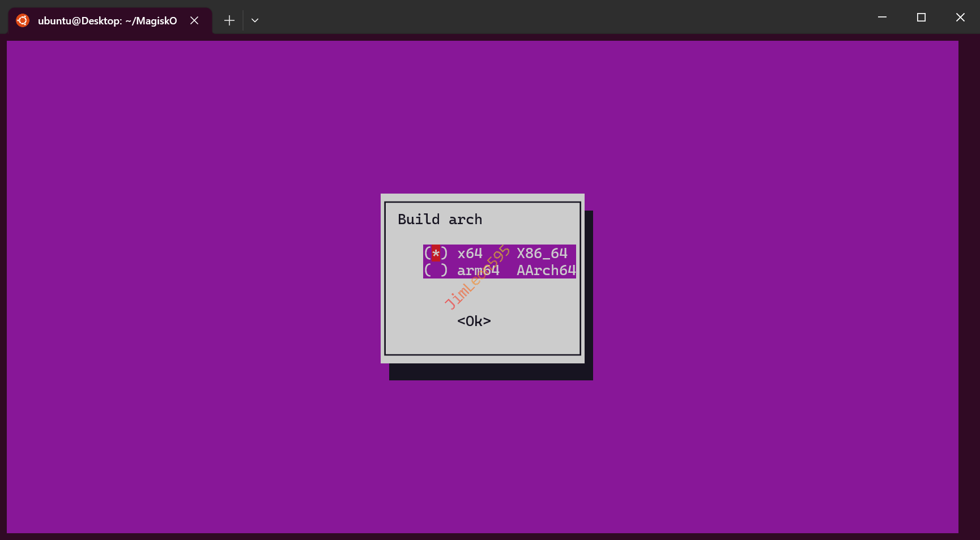Click the Build arch dialog title
Viewport: 980px width, 540px height.
click(440, 220)
